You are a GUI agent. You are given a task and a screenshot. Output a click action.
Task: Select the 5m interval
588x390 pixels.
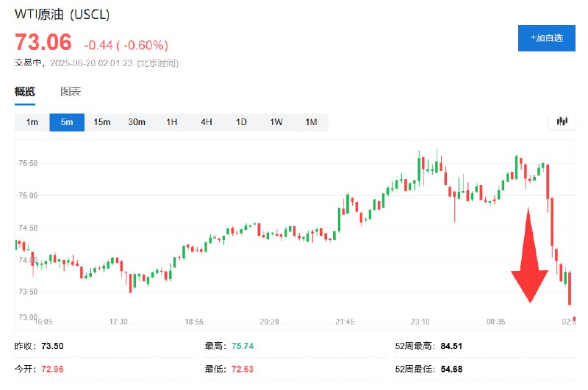pyautogui.click(x=67, y=122)
